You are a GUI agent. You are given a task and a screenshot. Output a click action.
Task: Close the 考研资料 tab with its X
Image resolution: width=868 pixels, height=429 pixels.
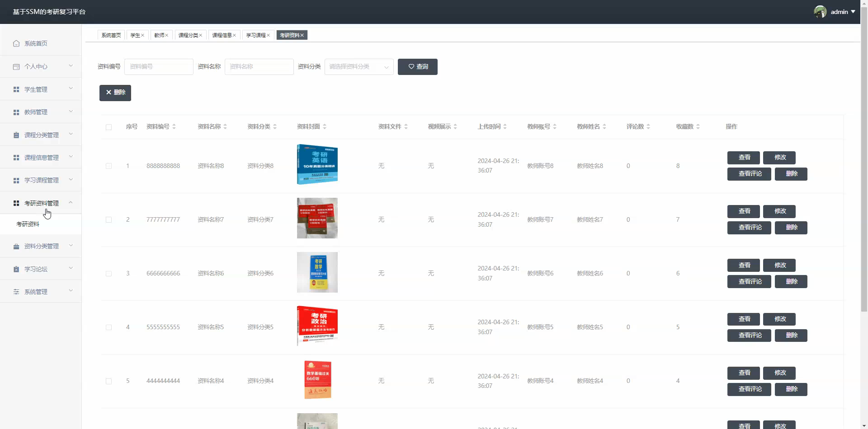click(302, 35)
